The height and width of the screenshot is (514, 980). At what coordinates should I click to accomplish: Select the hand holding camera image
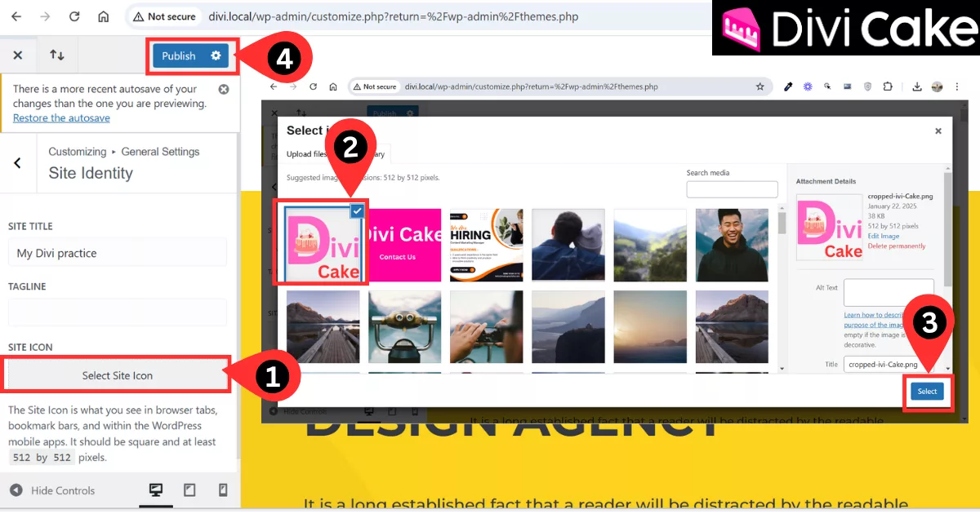[487, 326]
